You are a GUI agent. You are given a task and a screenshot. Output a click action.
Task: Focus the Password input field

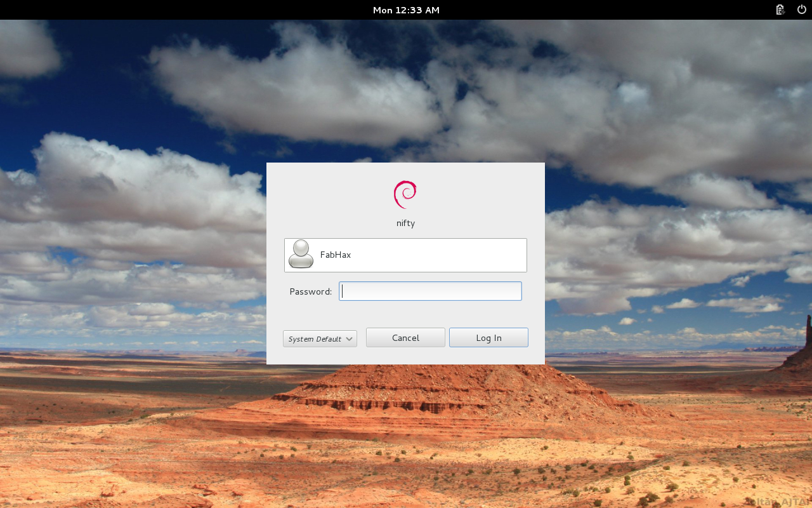click(430, 291)
